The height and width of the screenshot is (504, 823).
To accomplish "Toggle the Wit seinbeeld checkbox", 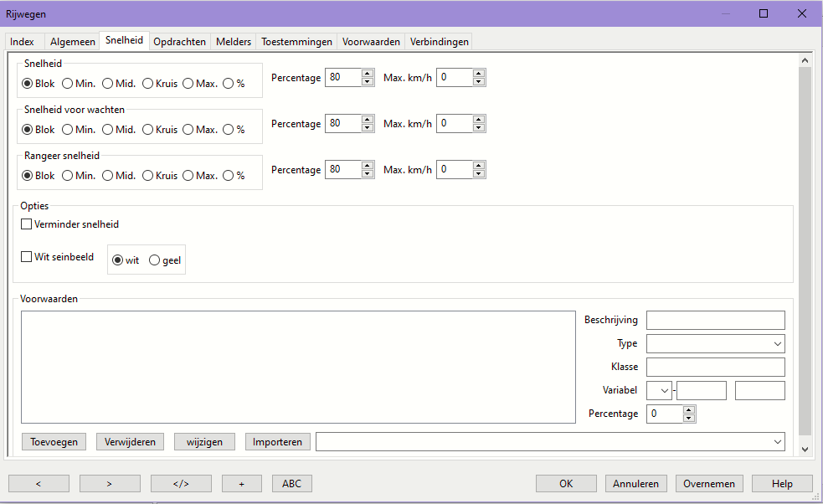I will click(x=27, y=257).
